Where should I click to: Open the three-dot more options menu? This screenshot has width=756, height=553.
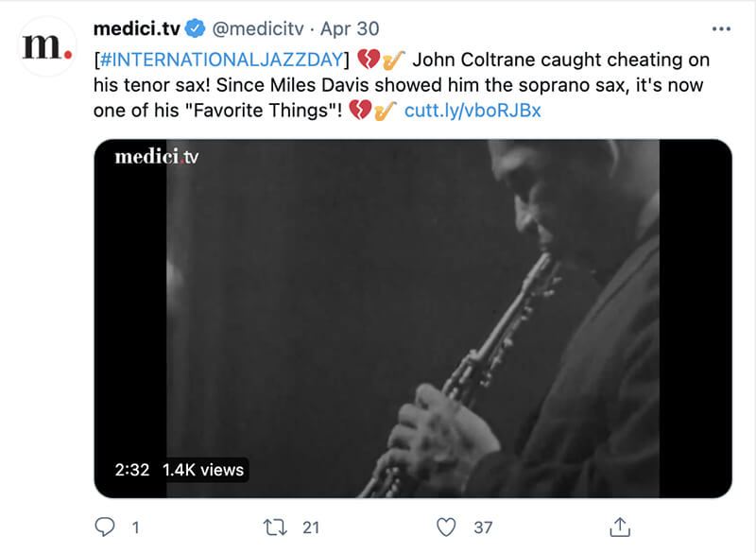pyautogui.click(x=721, y=29)
